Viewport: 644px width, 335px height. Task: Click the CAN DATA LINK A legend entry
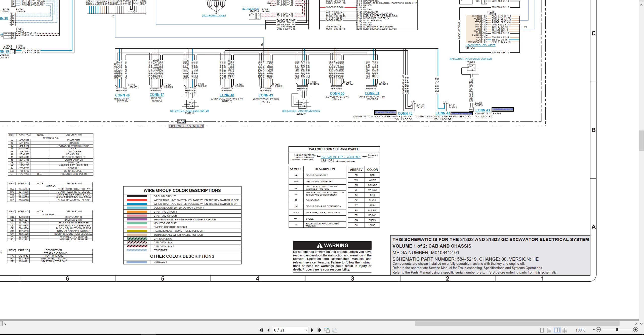tap(182, 246)
